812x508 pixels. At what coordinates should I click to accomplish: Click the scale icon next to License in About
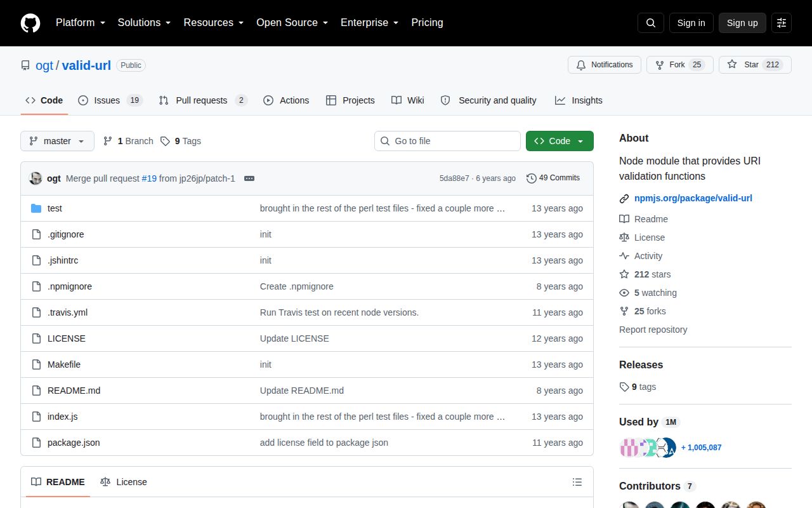pos(624,237)
